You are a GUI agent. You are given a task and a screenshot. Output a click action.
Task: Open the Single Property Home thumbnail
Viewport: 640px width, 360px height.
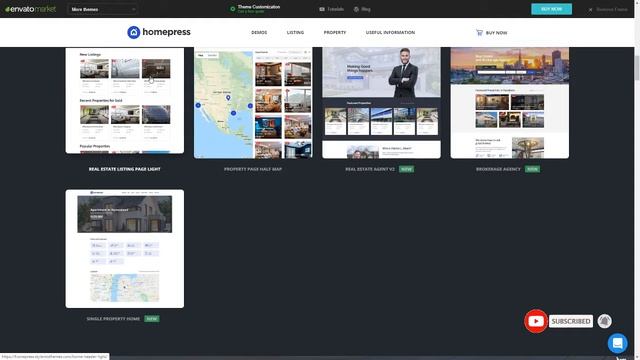point(124,249)
